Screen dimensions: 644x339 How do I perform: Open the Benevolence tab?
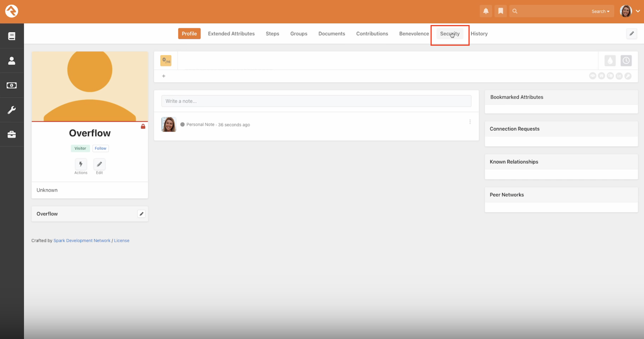(x=414, y=33)
